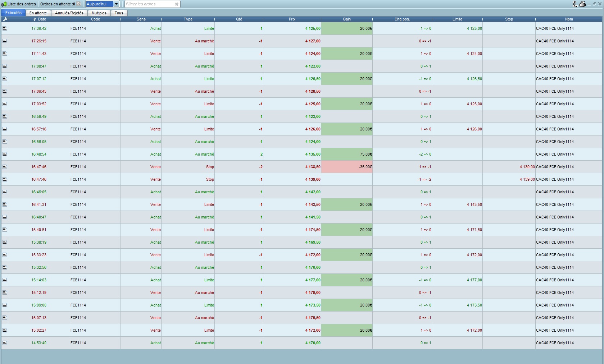Click in the Filtrer les ordres field
This screenshot has height=364, width=604.
click(x=148, y=4)
